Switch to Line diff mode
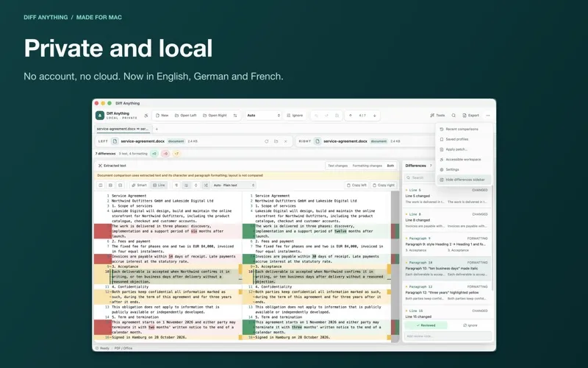Image resolution: width=588 pixels, height=368 pixels. coord(159,185)
